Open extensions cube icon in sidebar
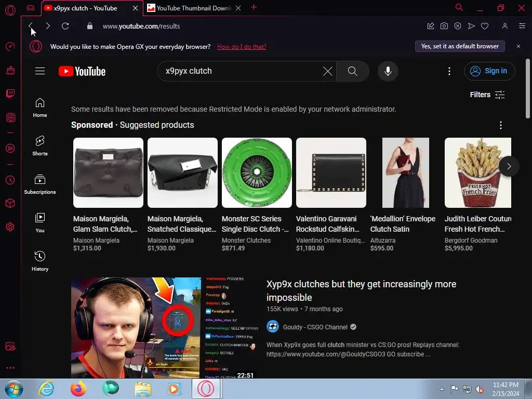The height and width of the screenshot is (399, 532). point(10,203)
